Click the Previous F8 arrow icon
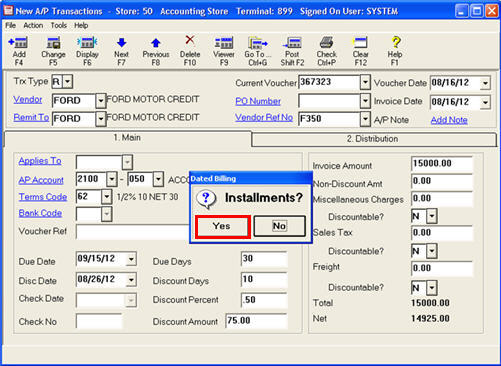The height and width of the screenshot is (366, 501). tap(156, 43)
